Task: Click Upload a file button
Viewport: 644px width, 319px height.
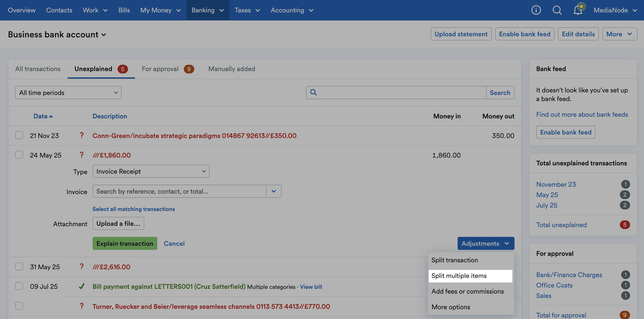Action: (x=118, y=224)
